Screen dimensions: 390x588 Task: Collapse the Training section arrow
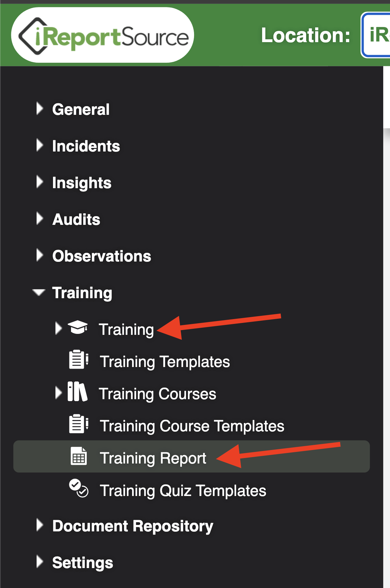[x=39, y=292]
